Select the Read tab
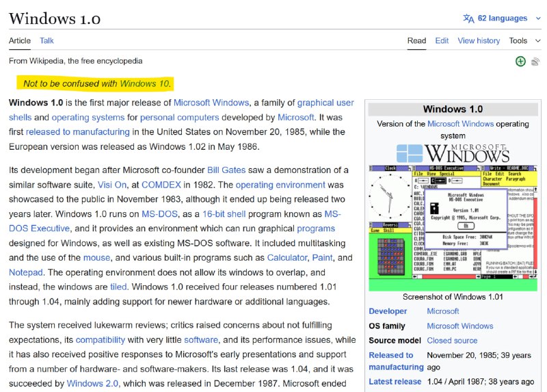 point(416,40)
